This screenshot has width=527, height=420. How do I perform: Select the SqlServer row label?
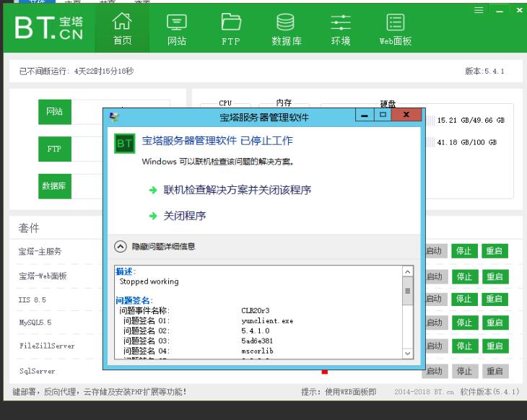pos(38,371)
